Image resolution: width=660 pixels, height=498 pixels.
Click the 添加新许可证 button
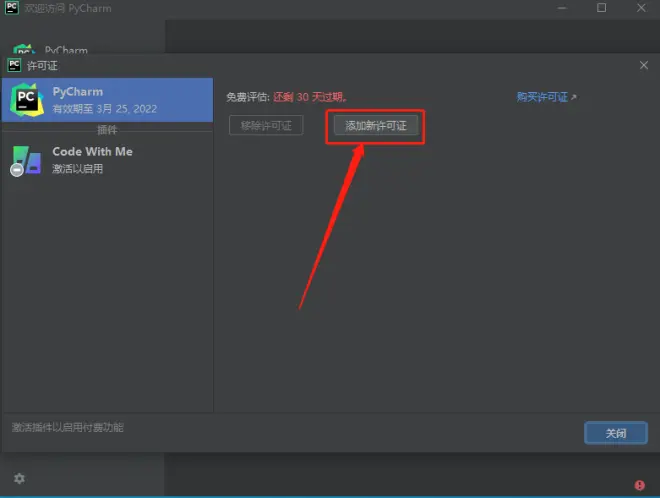tap(375, 125)
